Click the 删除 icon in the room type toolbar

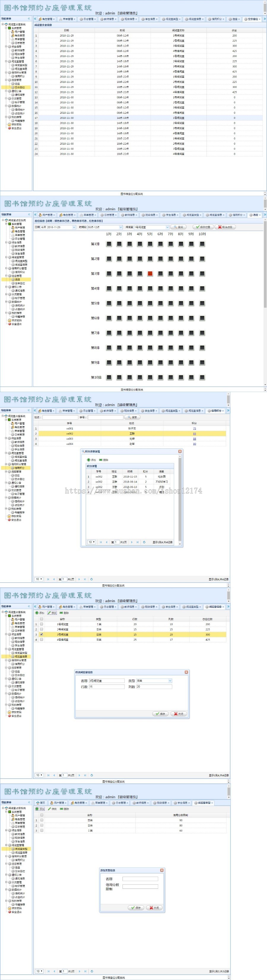coord(61,809)
